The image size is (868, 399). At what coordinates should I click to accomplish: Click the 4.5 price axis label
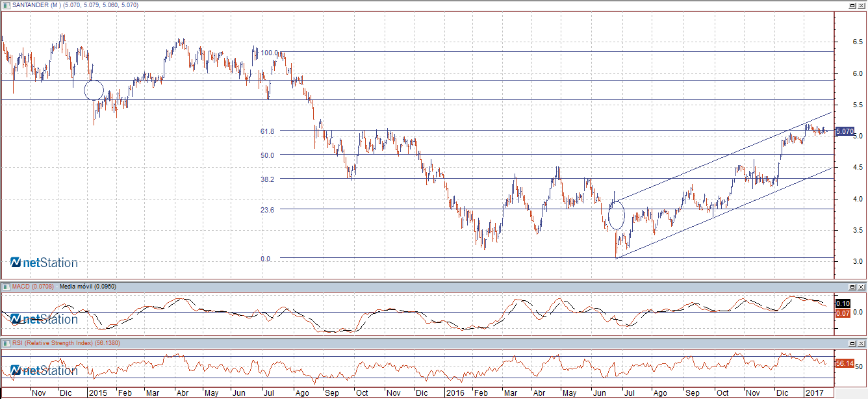[x=858, y=168]
